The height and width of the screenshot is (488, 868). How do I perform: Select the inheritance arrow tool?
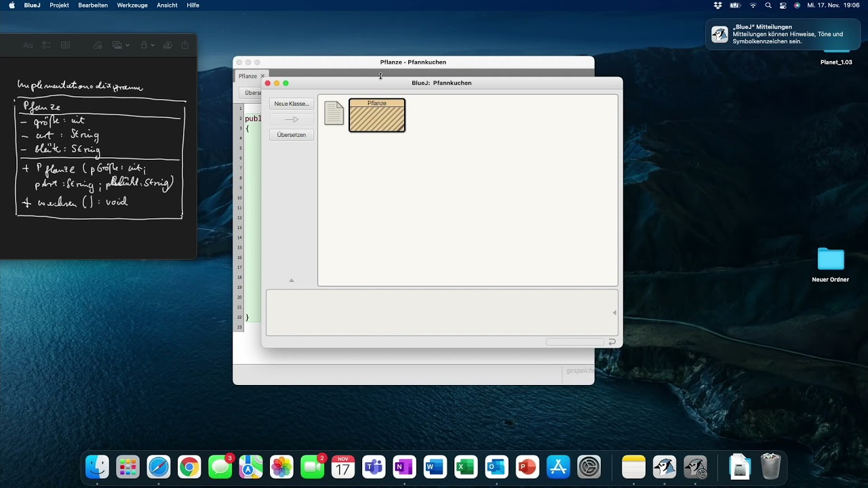point(292,119)
